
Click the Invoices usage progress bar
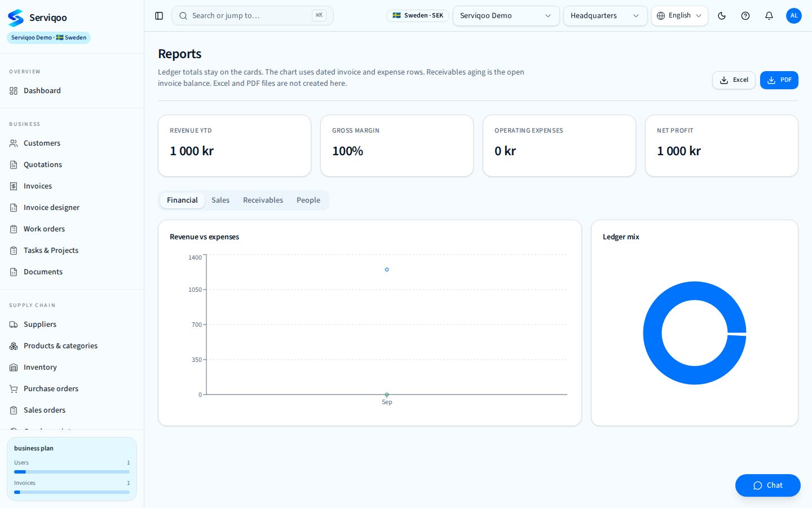[72, 492]
